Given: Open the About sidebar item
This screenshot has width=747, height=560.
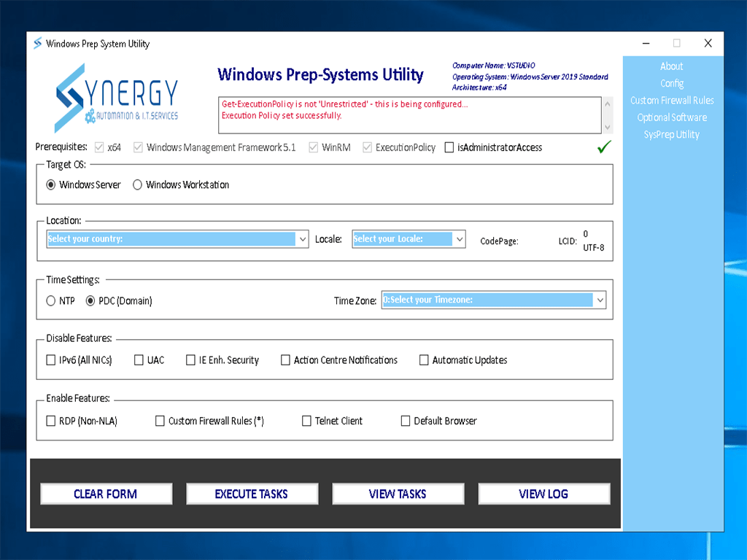Looking at the screenshot, I should [671, 66].
